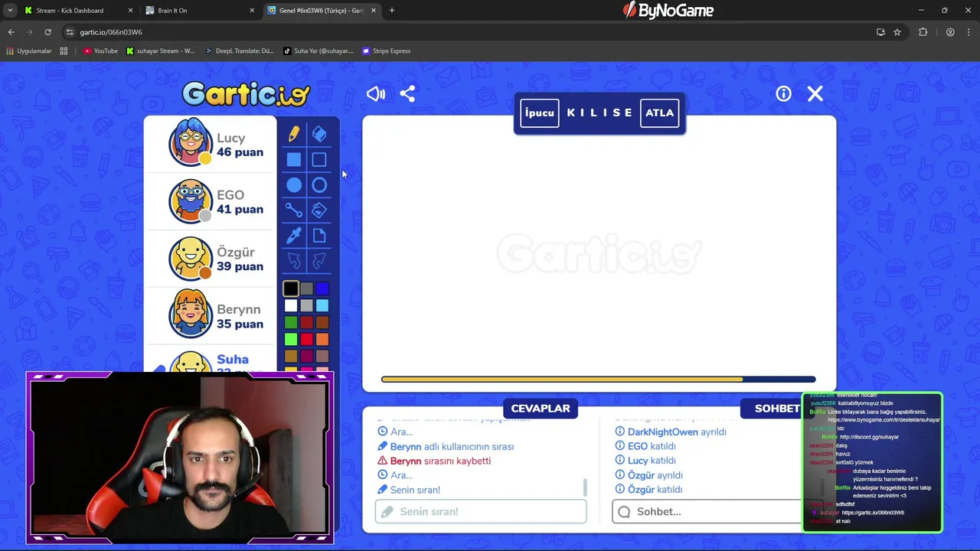Pick the dark gray color swatch
The width and height of the screenshot is (980, 551).
[306, 289]
